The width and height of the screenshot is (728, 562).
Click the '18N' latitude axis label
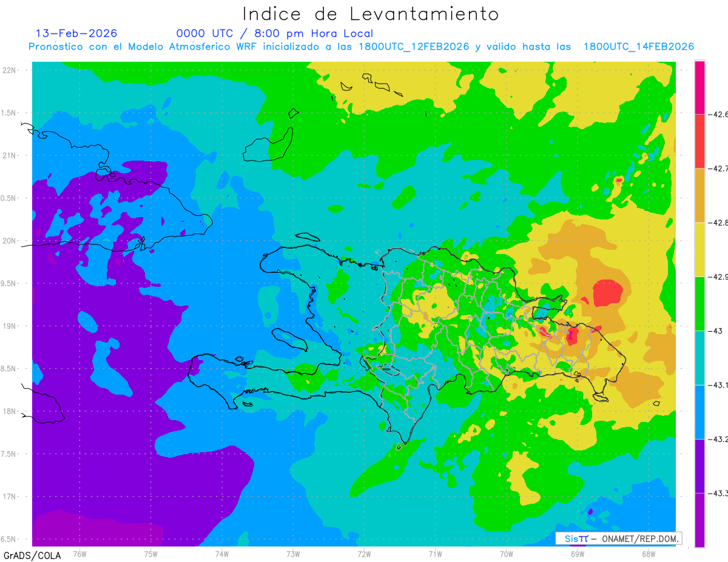click(x=8, y=412)
